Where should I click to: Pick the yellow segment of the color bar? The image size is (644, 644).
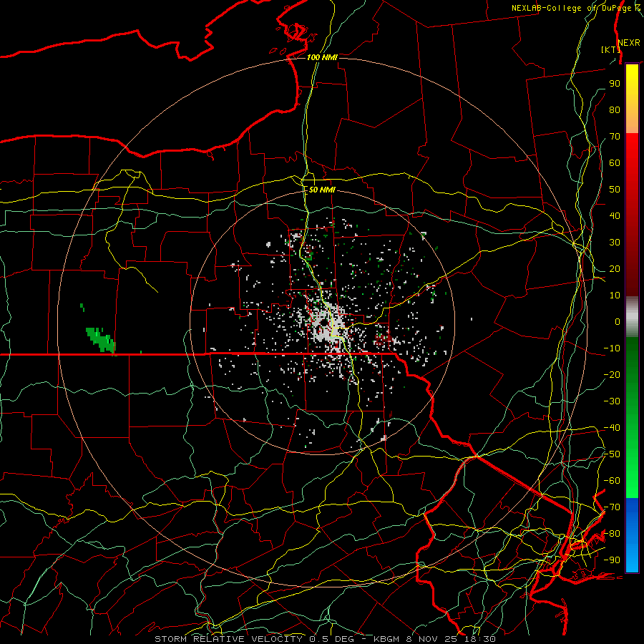[632, 99]
